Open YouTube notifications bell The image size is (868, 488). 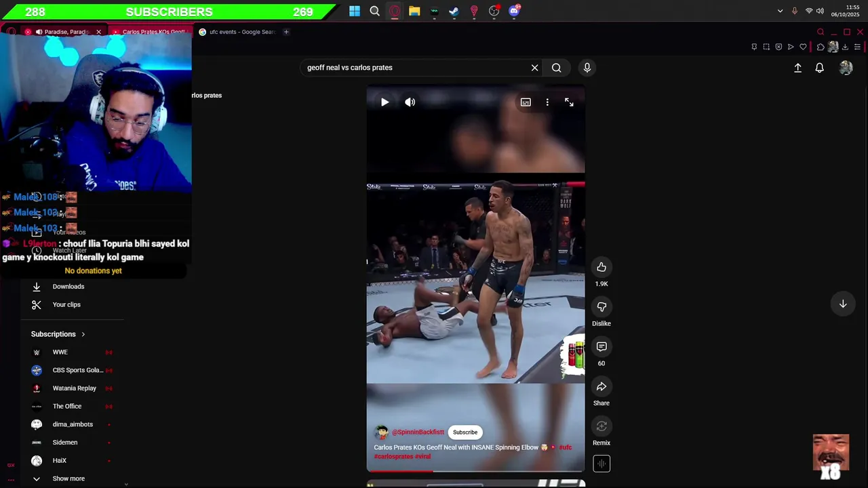pos(819,68)
